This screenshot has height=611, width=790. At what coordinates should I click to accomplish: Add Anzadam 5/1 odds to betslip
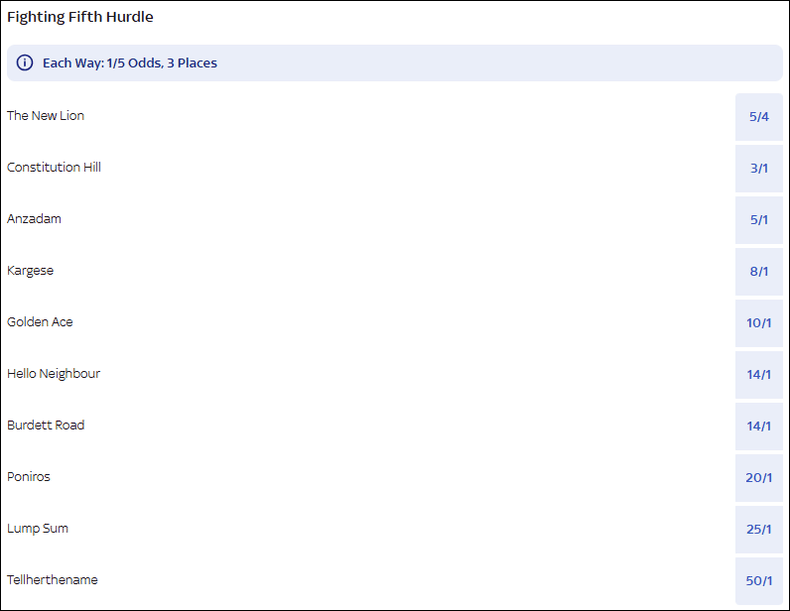pos(759,219)
